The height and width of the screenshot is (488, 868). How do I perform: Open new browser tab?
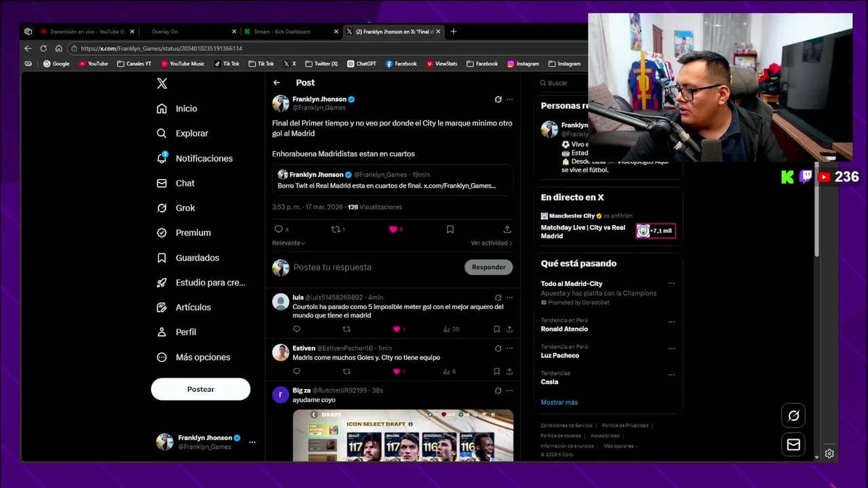pyautogui.click(x=454, y=31)
